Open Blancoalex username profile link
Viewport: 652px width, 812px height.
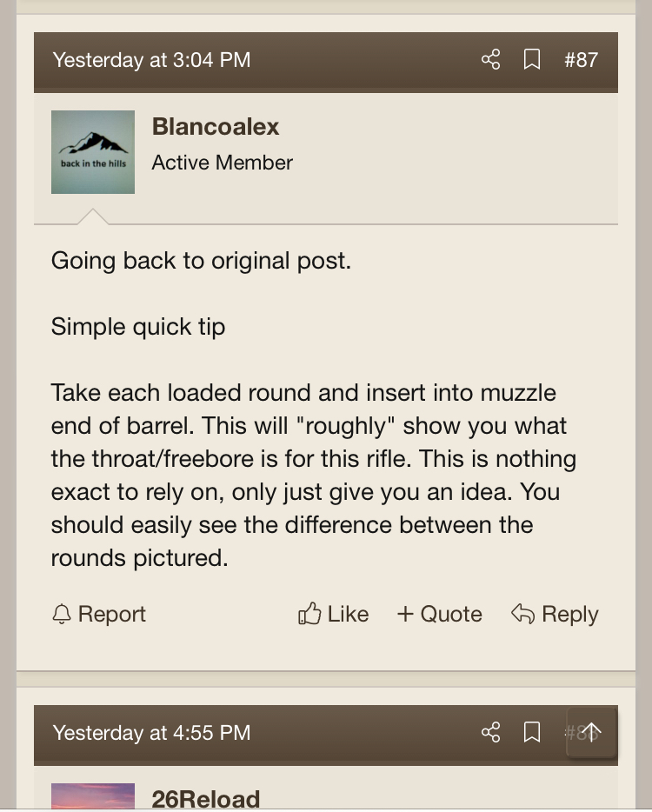pyautogui.click(x=216, y=127)
